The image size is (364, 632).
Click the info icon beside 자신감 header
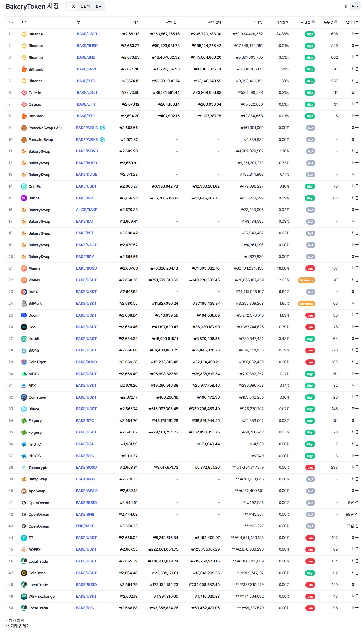[x=313, y=22]
